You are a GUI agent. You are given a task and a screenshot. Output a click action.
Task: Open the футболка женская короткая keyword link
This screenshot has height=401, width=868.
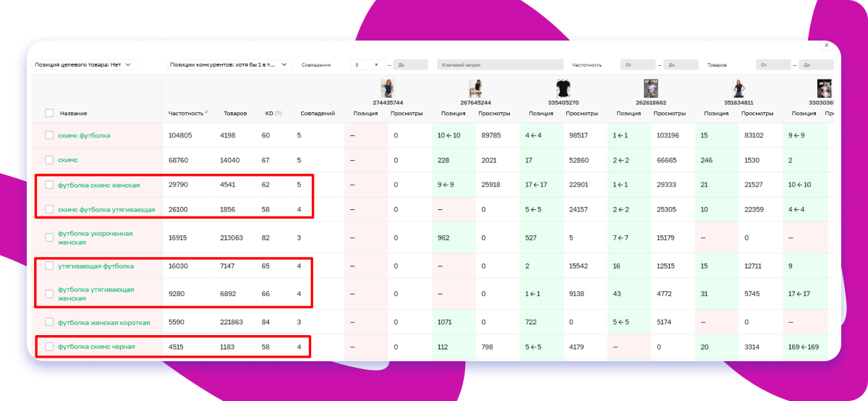click(103, 322)
